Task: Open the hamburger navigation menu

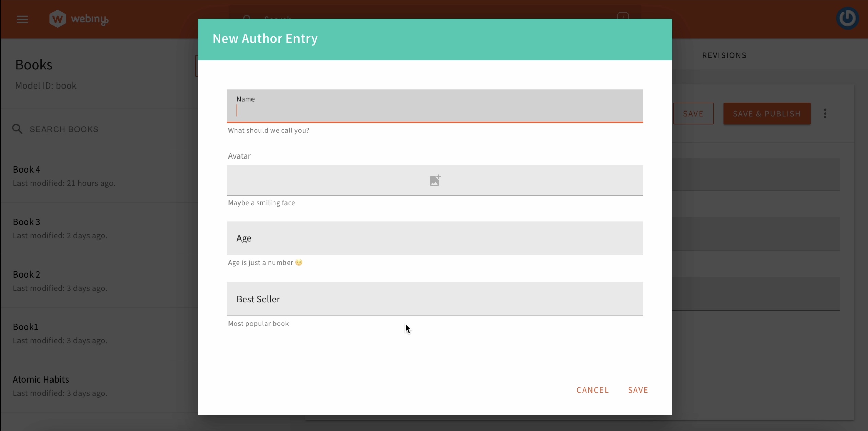Action: coord(22,19)
